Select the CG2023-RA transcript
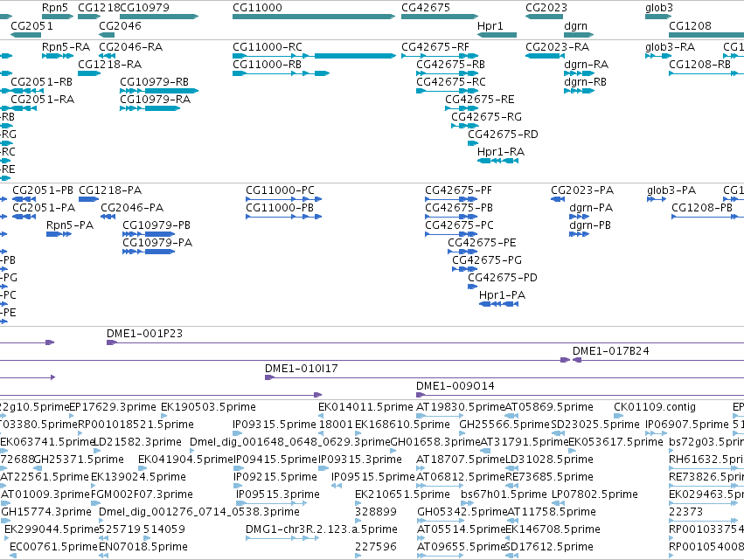The height and width of the screenshot is (560, 744). click(545, 56)
